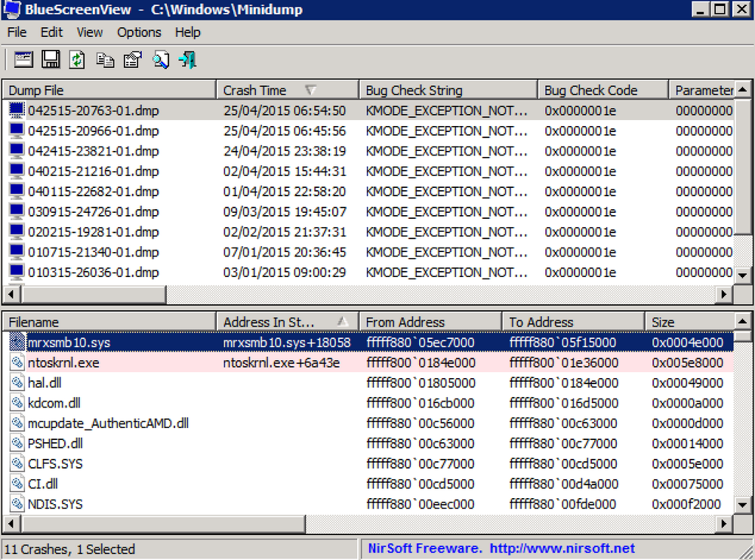Sort by Size column header
The width and height of the screenshot is (755, 560).
pos(689,322)
